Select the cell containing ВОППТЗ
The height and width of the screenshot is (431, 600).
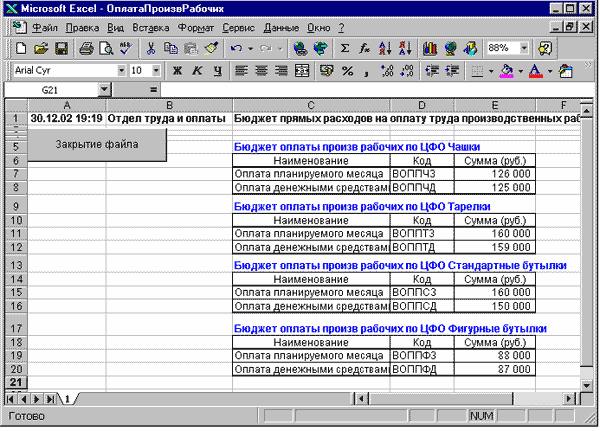click(x=422, y=233)
